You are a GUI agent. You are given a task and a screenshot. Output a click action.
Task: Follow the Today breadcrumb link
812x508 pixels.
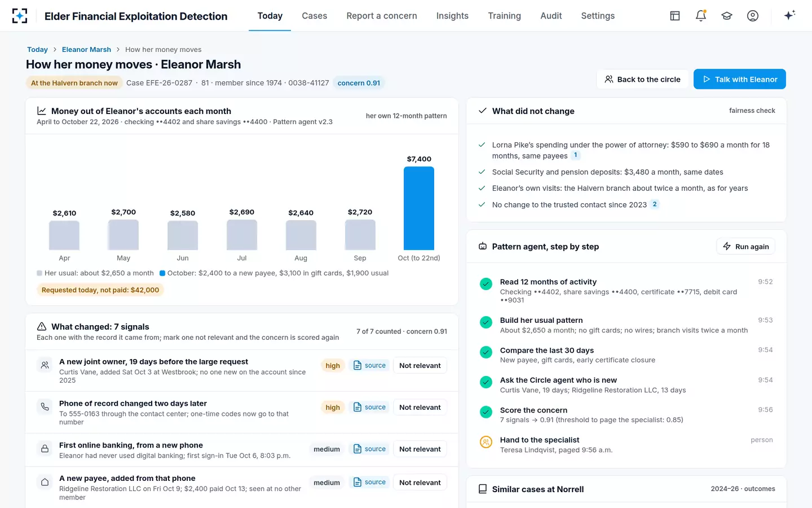(x=37, y=50)
